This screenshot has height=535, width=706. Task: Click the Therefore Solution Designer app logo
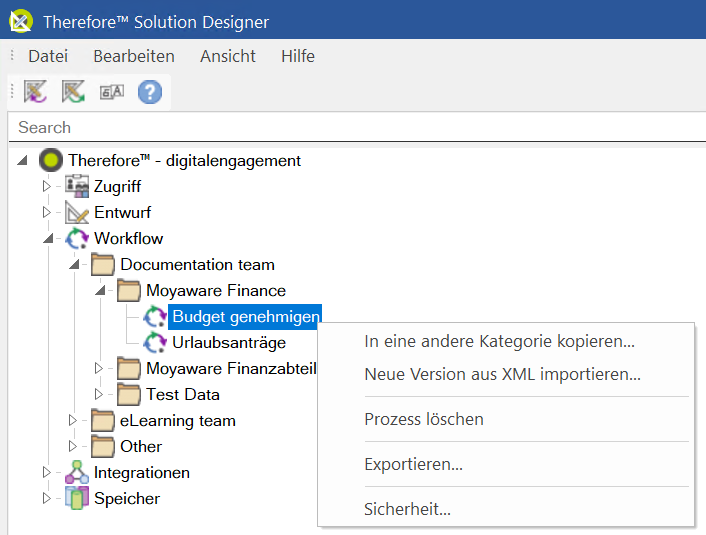pyautogui.click(x=21, y=21)
